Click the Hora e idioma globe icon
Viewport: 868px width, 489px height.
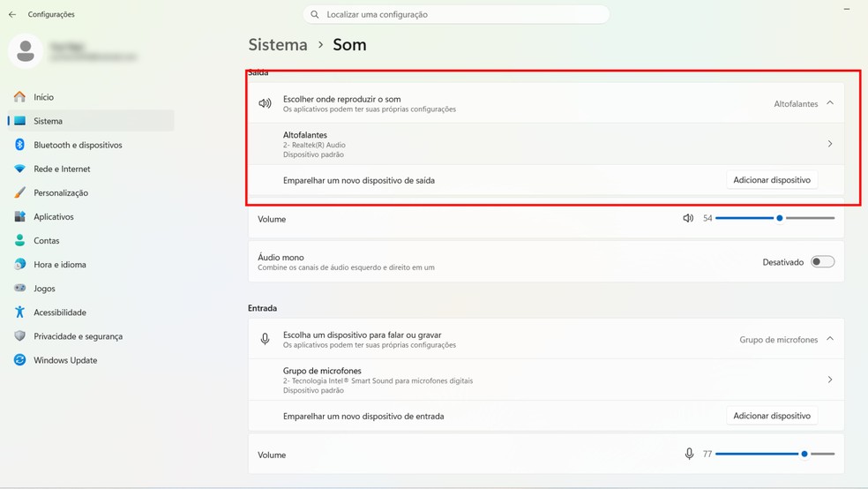coord(20,264)
